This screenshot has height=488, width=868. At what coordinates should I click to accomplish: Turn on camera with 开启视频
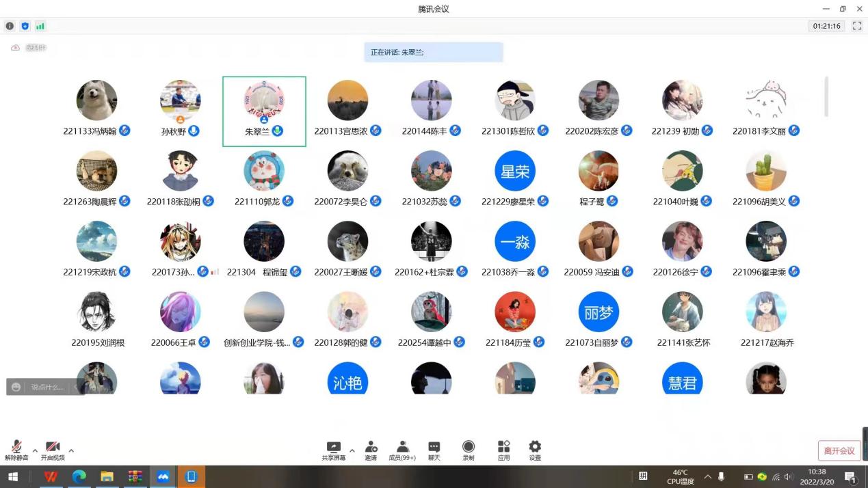pos(53,450)
